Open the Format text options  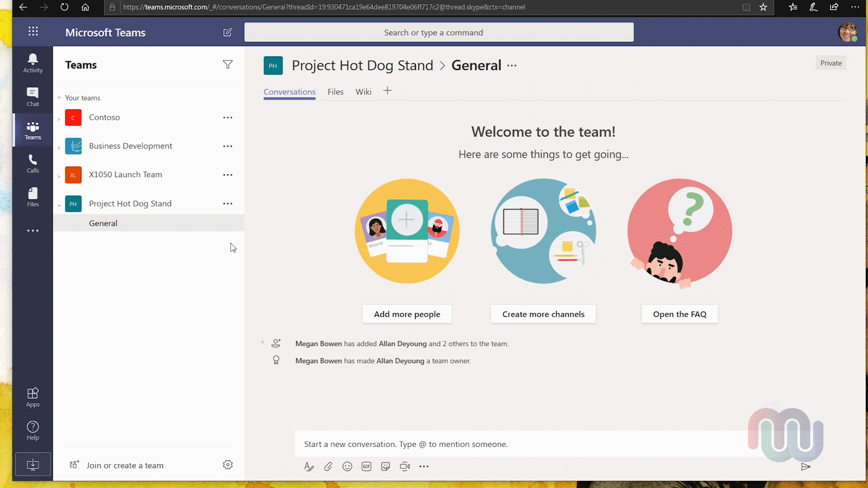[x=309, y=467]
